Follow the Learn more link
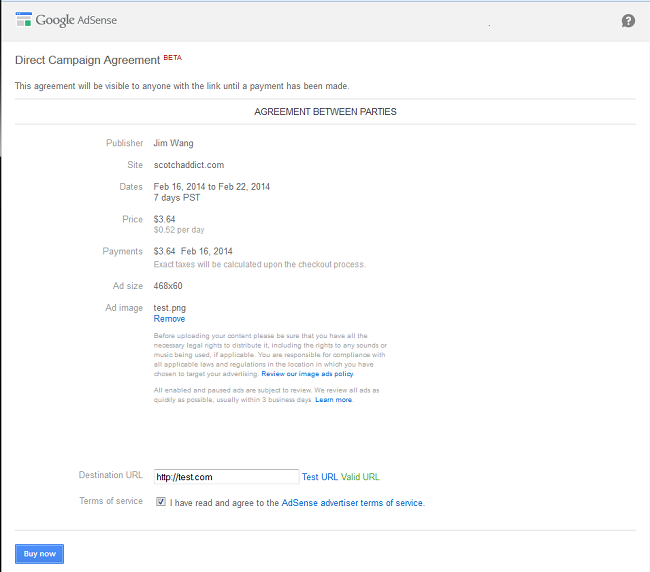Viewport: 650px width, 572px height. pyautogui.click(x=333, y=400)
